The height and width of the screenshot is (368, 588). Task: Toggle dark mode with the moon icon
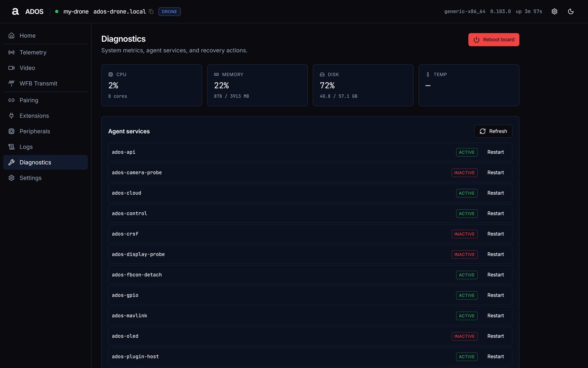click(571, 11)
